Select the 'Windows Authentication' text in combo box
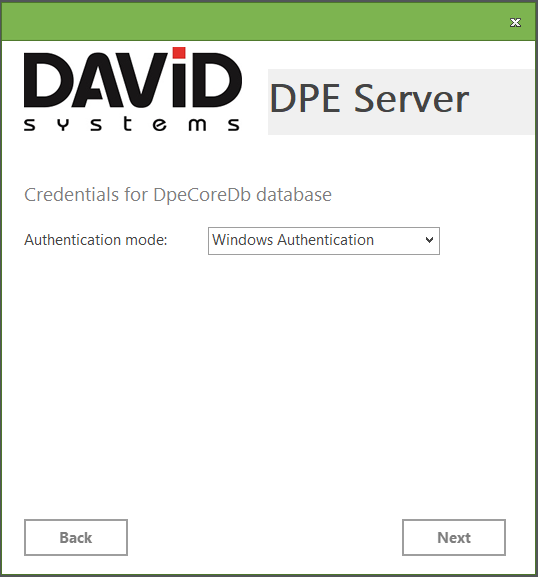 point(293,240)
